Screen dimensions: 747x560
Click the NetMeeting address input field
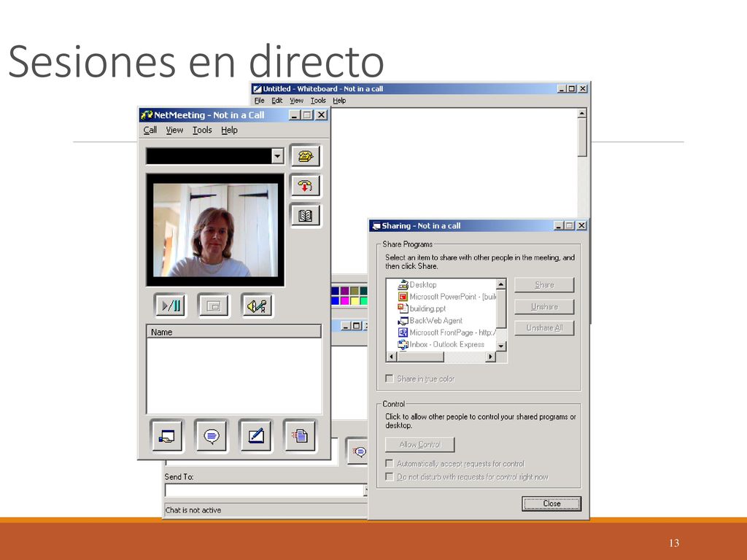[x=209, y=156]
